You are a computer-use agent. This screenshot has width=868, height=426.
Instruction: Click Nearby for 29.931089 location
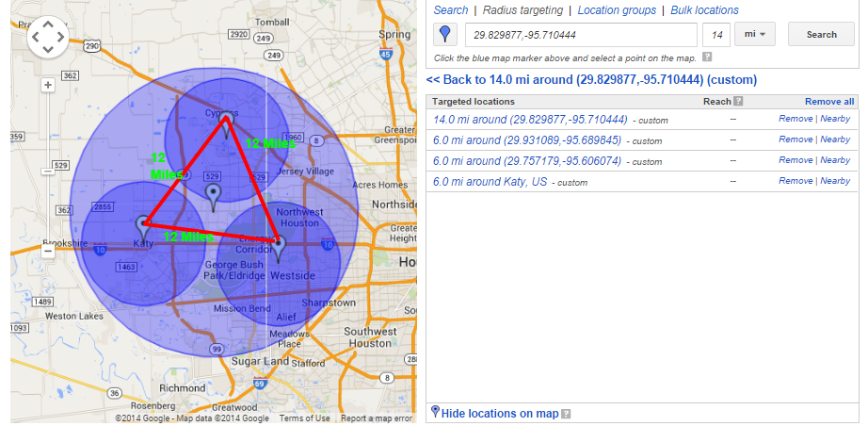click(835, 139)
